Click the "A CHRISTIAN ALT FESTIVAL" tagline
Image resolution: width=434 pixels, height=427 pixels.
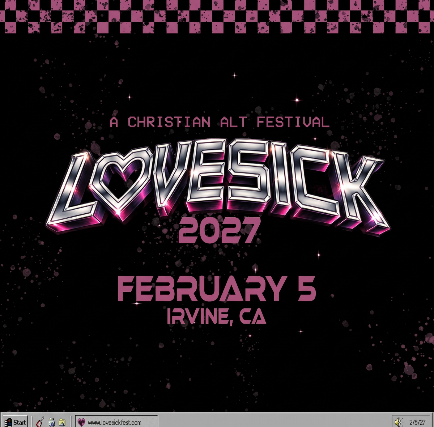point(220,122)
